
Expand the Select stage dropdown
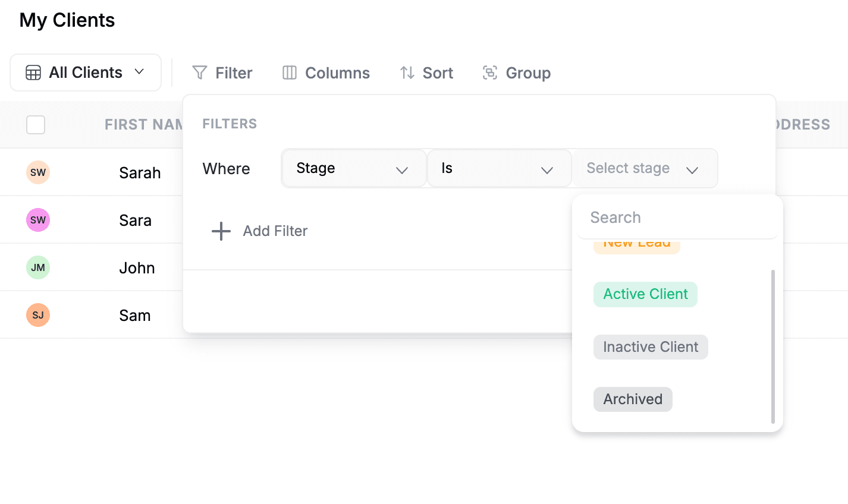coord(645,168)
